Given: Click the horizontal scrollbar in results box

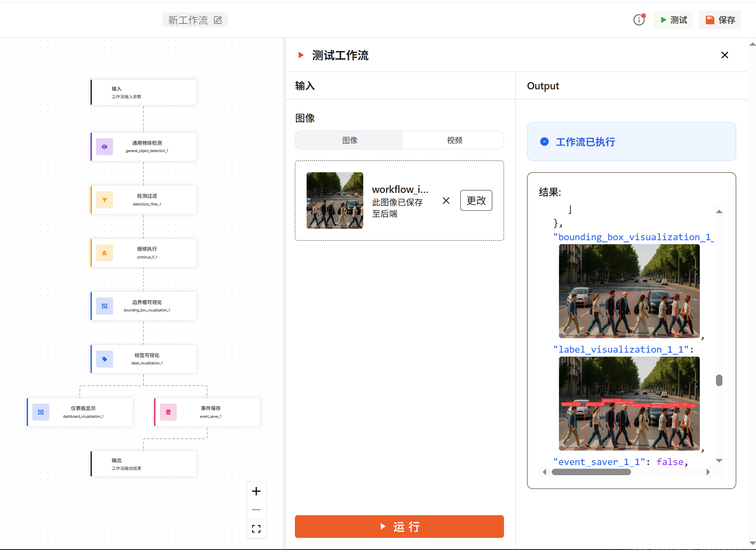Looking at the screenshot, I should (591, 472).
